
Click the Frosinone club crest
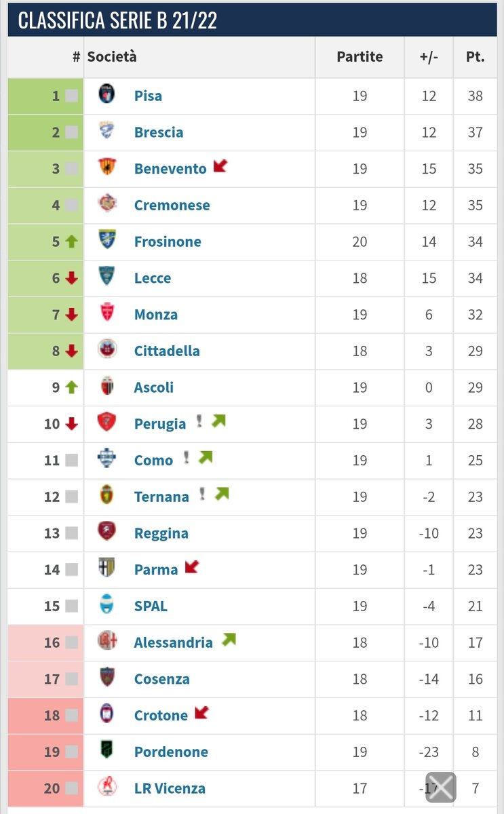point(106,240)
